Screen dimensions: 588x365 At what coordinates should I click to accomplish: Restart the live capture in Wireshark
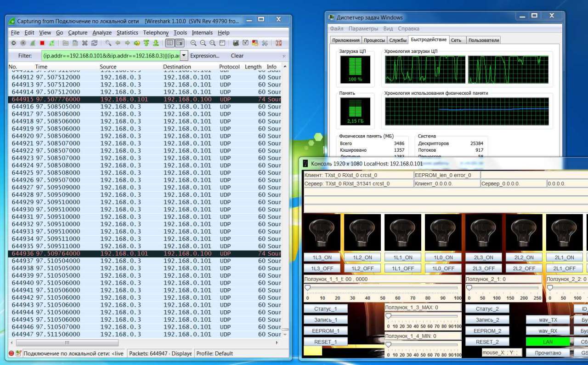[x=52, y=43]
